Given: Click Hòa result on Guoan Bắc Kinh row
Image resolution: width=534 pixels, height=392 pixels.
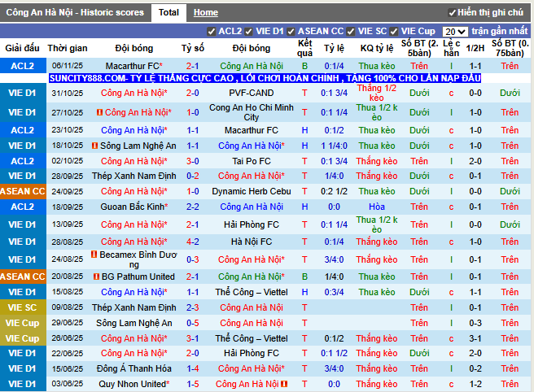Looking at the screenshot, I should coord(377,207).
